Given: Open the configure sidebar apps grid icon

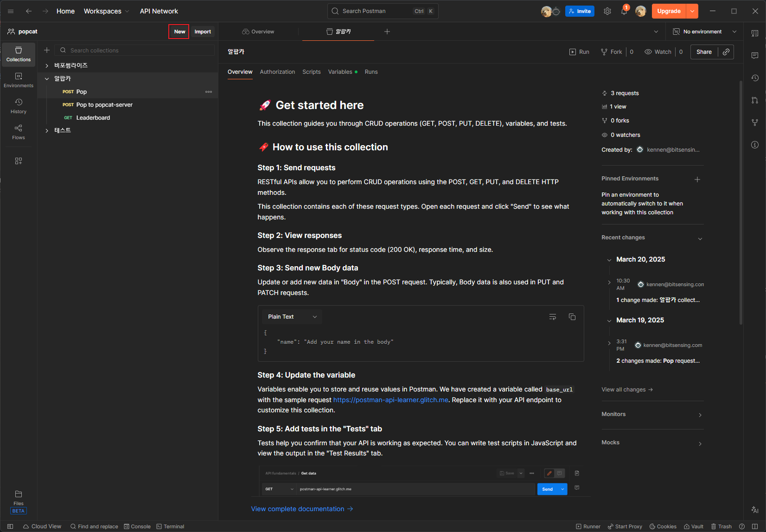Looking at the screenshot, I should pos(19,161).
